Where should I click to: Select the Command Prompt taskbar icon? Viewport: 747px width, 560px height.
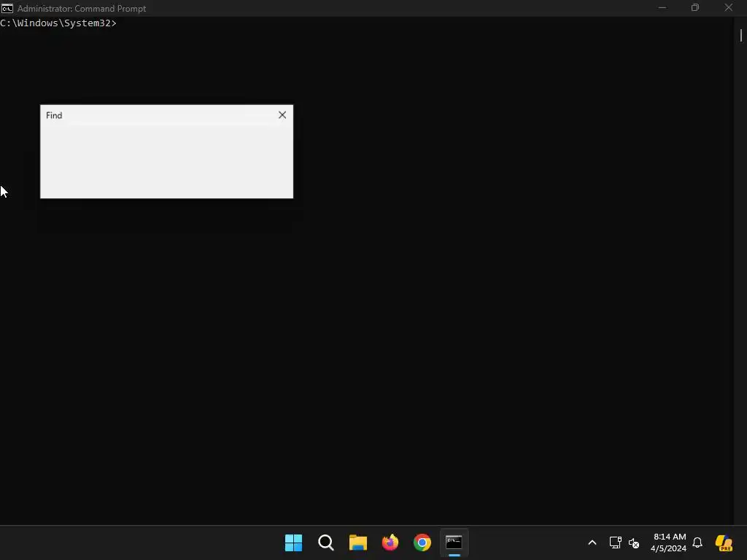(454, 542)
